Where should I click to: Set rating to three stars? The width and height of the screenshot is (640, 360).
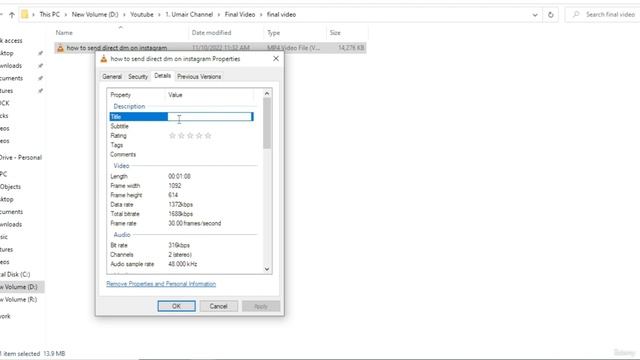pos(190,136)
